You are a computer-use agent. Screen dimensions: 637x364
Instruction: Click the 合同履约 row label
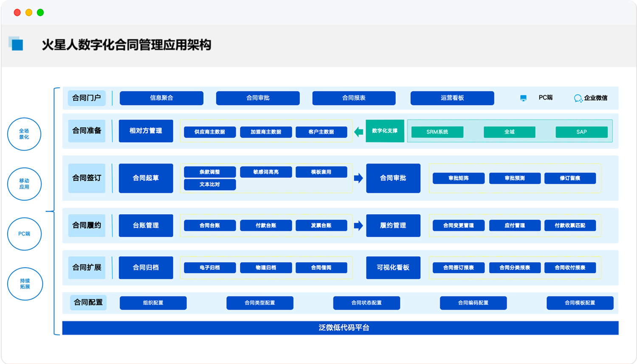click(87, 225)
